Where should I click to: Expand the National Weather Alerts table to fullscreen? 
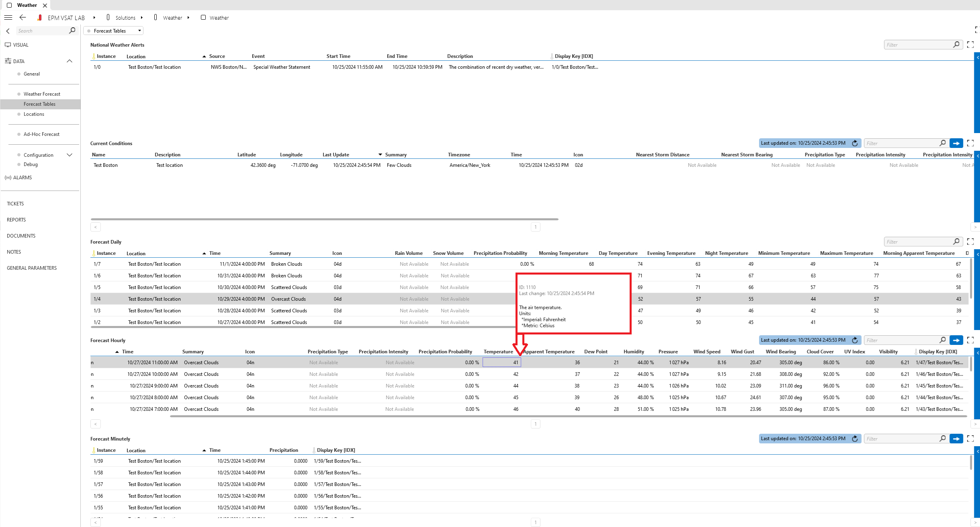pos(970,45)
